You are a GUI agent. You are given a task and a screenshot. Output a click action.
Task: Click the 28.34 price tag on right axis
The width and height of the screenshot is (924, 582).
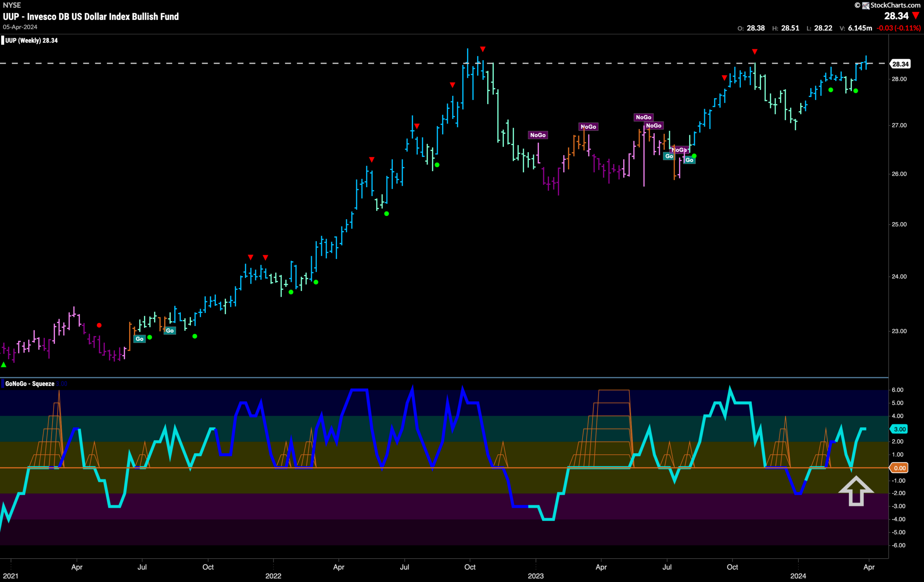coord(900,64)
